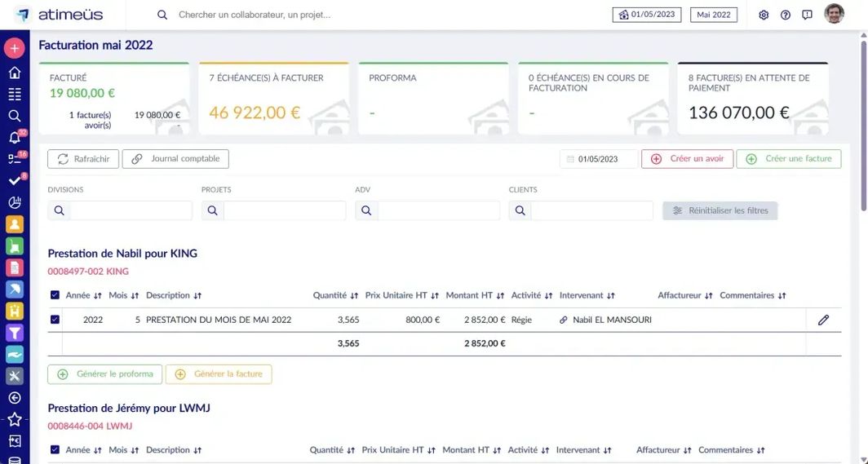Click the pencil edit icon for Nabil's row
Viewport: 868px width, 464px height.
point(823,320)
